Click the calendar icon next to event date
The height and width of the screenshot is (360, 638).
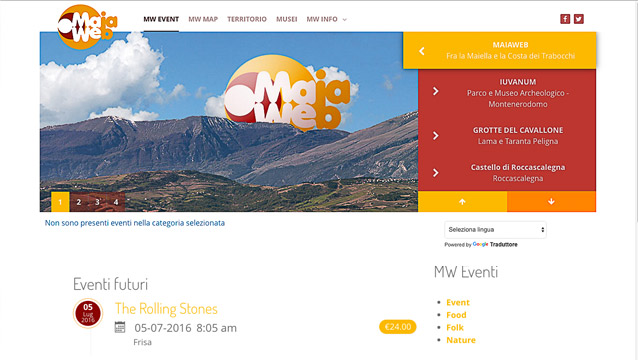click(x=120, y=327)
